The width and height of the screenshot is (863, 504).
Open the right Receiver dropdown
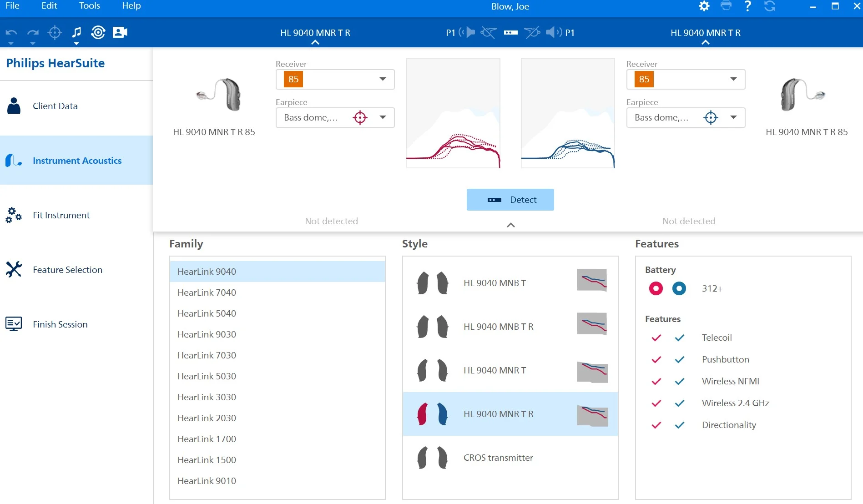pos(686,79)
